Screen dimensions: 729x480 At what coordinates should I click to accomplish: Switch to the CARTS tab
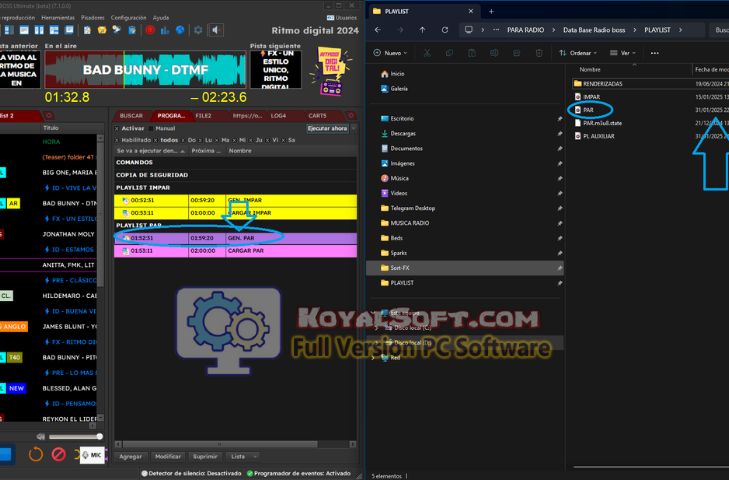[317, 116]
